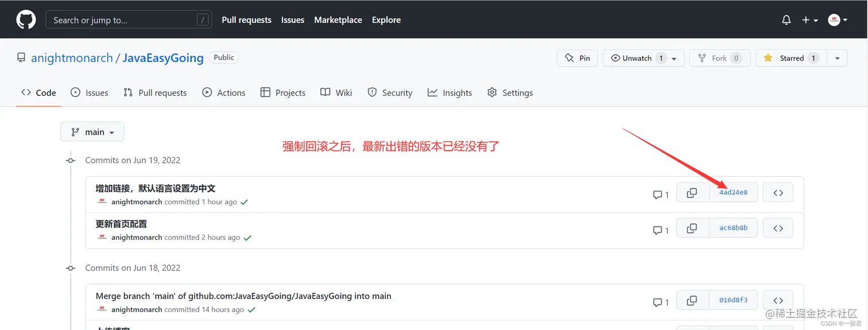The width and height of the screenshot is (868, 330).
Task: View check status on '更新首页配置' commit
Action: [247, 238]
